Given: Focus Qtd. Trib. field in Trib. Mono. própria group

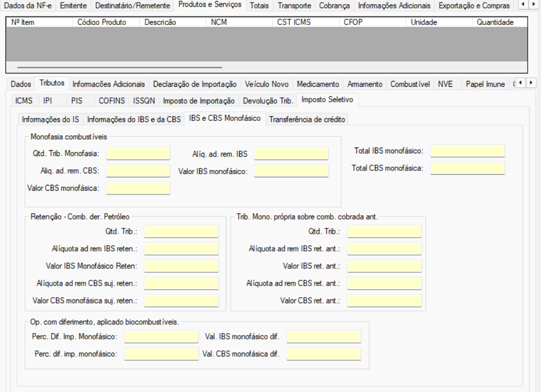Looking at the screenshot, I should coord(384,232).
